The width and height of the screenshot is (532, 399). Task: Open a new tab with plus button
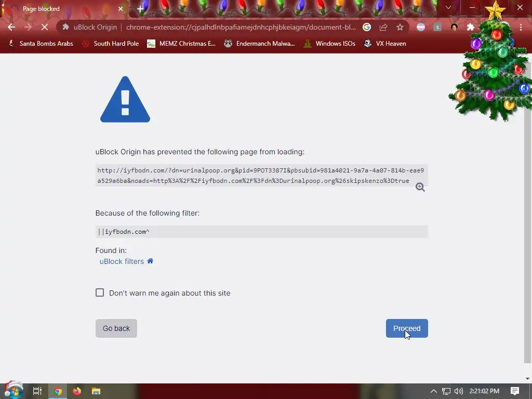click(x=140, y=9)
